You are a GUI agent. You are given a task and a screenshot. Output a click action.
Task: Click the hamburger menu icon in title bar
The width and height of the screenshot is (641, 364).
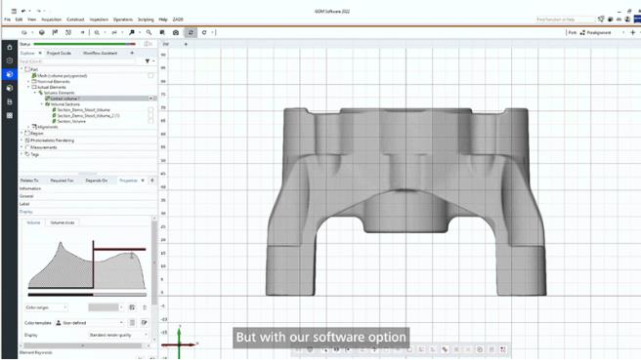(x=14, y=11)
